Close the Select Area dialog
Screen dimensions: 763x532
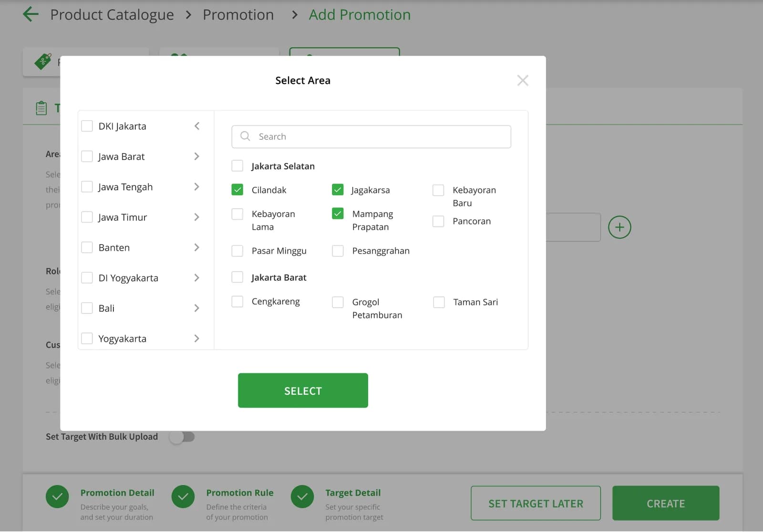pos(523,81)
